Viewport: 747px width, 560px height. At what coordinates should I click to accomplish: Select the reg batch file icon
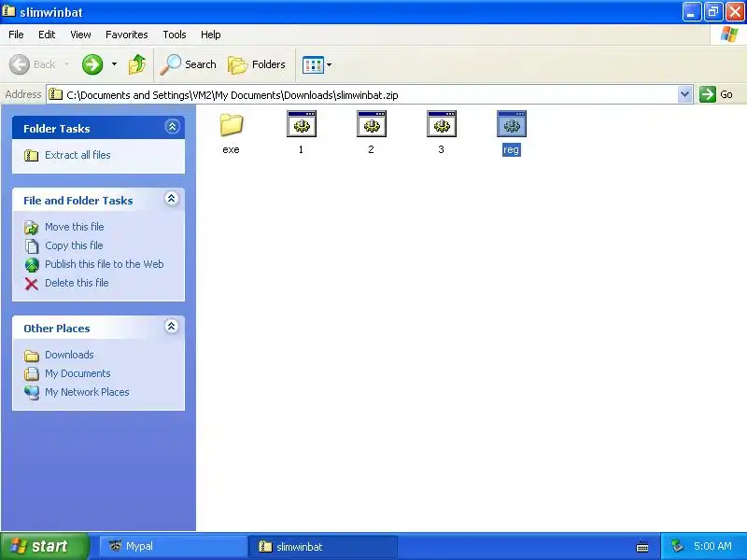point(511,124)
